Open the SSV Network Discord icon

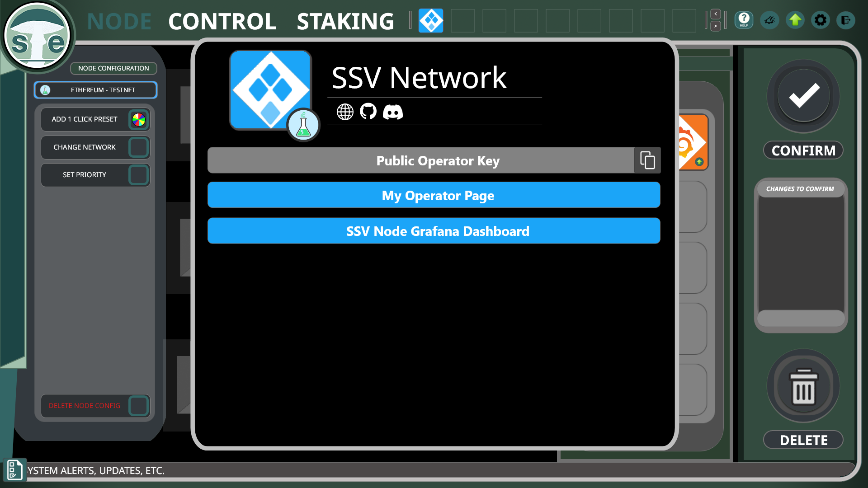click(x=393, y=112)
